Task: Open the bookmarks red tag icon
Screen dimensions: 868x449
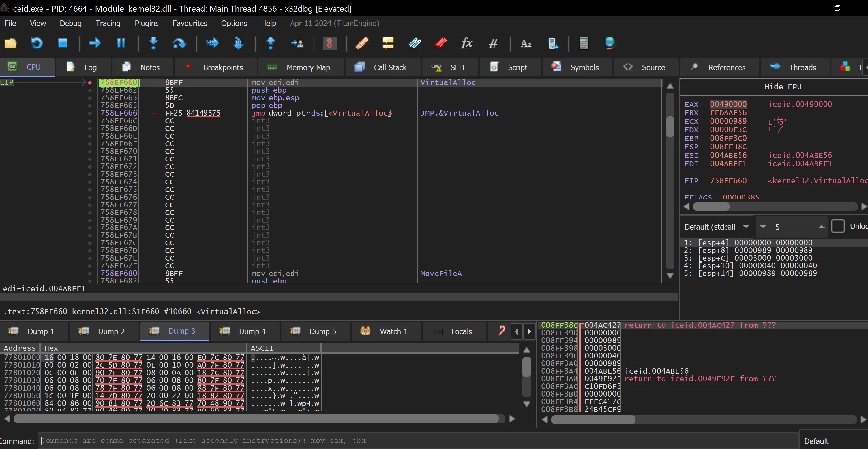Action: (x=441, y=43)
